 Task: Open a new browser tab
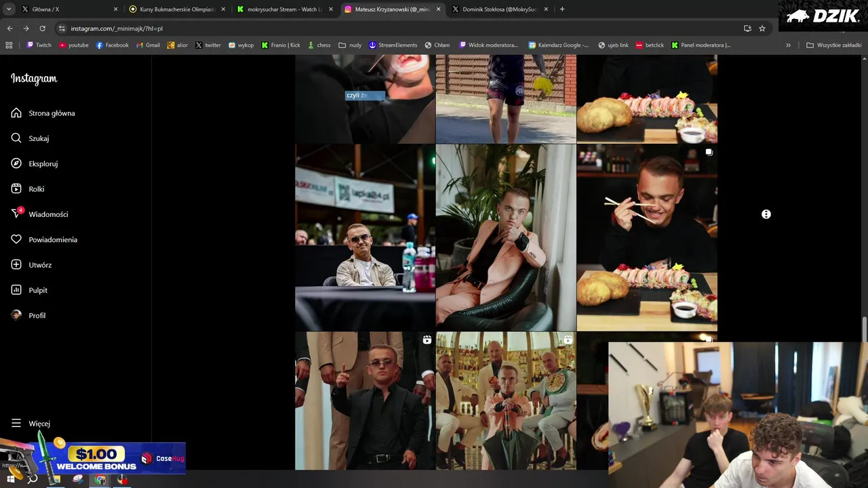point(562,9)
